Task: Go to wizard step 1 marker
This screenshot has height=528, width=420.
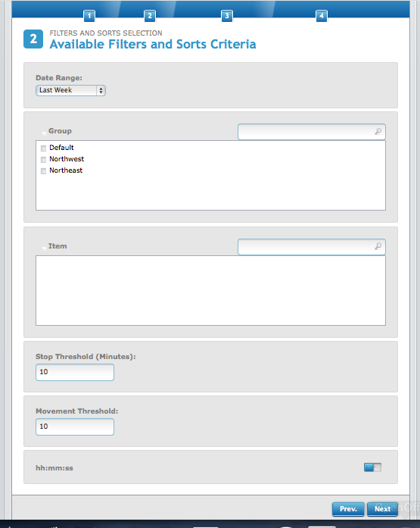Action: pos(89,16)
